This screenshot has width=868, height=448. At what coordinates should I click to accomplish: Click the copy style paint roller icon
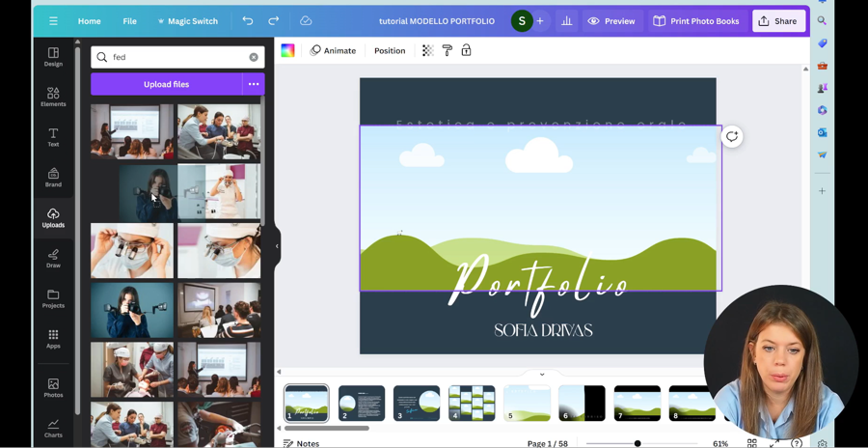point(448,50)
